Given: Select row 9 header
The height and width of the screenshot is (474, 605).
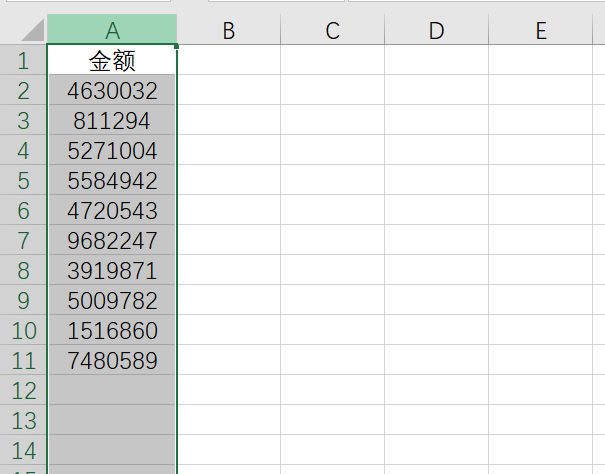Looking at the screenshot, I should pyautogui.click(x=23, y=300).
